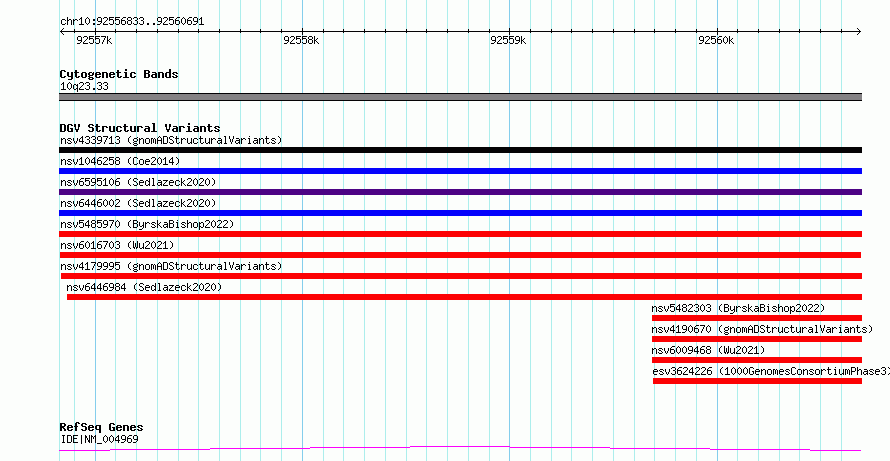This screenshot has width=890, height=461.
Task: Click the 92560k ruler label
Action: [x=716, y=40]
